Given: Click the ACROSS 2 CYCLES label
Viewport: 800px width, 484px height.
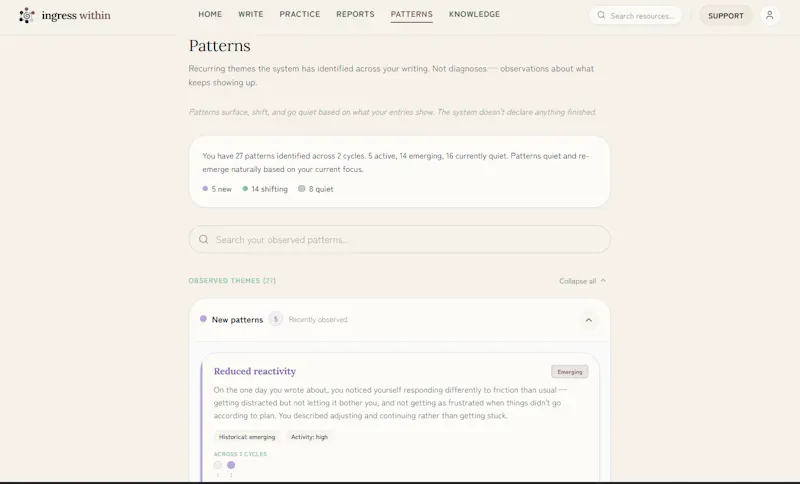Looking at the screenshot, I should click(240, 454).
